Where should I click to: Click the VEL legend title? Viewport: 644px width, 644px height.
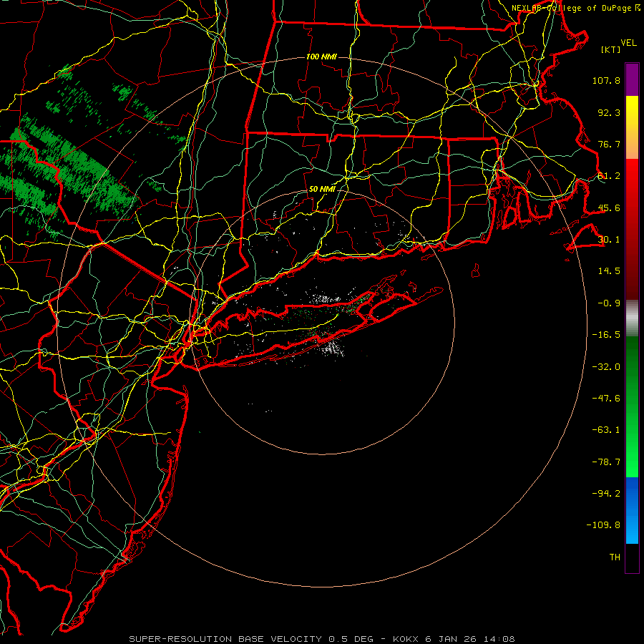[628, 43]
